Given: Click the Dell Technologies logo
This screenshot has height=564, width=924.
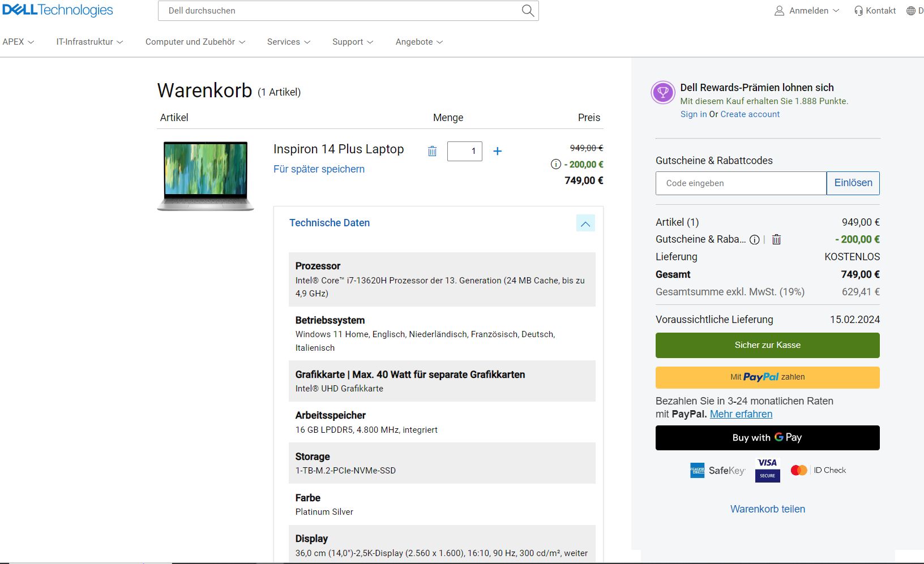Looking at the screenshot, I should tap(57, 10).
